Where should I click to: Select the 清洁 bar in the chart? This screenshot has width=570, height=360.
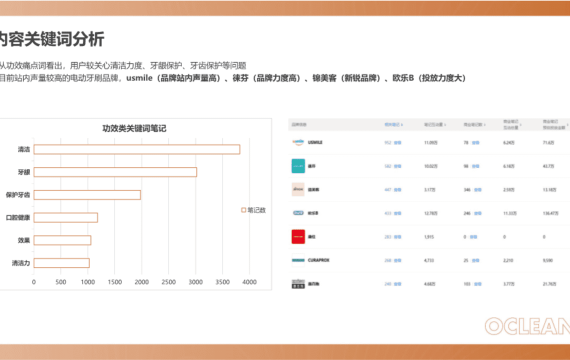(137, 149)
